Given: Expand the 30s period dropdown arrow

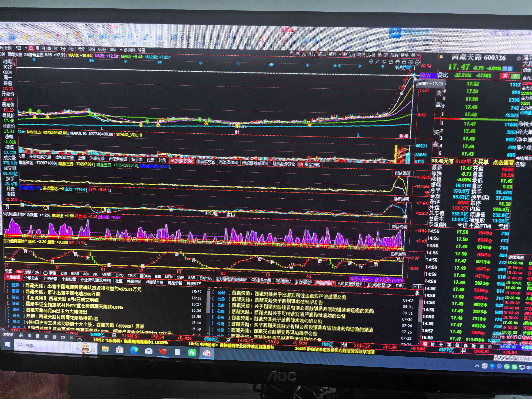Looking at the screenshot, I should (121, 50).
